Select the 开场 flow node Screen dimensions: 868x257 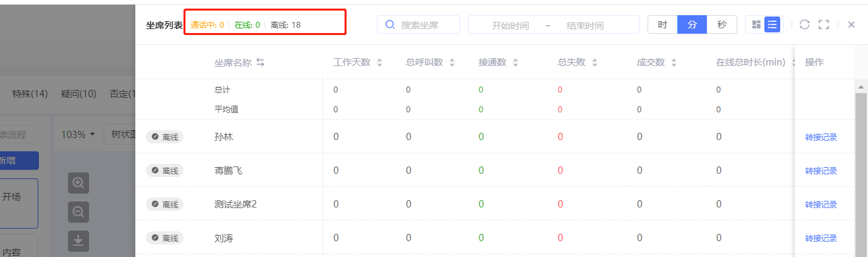[18, 203]
